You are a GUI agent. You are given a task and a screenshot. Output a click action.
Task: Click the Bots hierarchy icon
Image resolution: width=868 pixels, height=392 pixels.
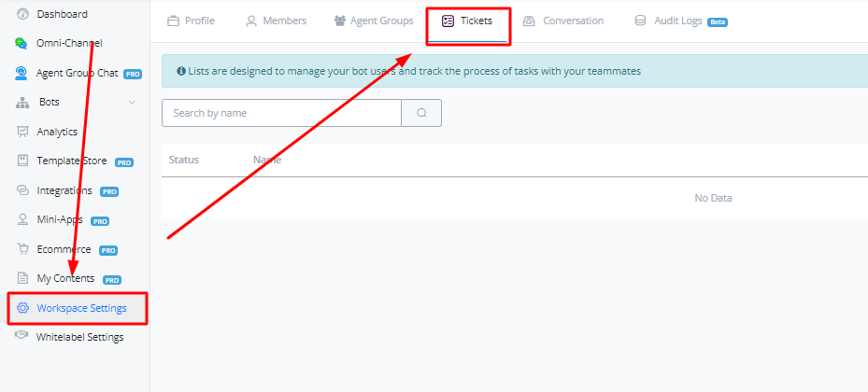click(x=22, y=103)
